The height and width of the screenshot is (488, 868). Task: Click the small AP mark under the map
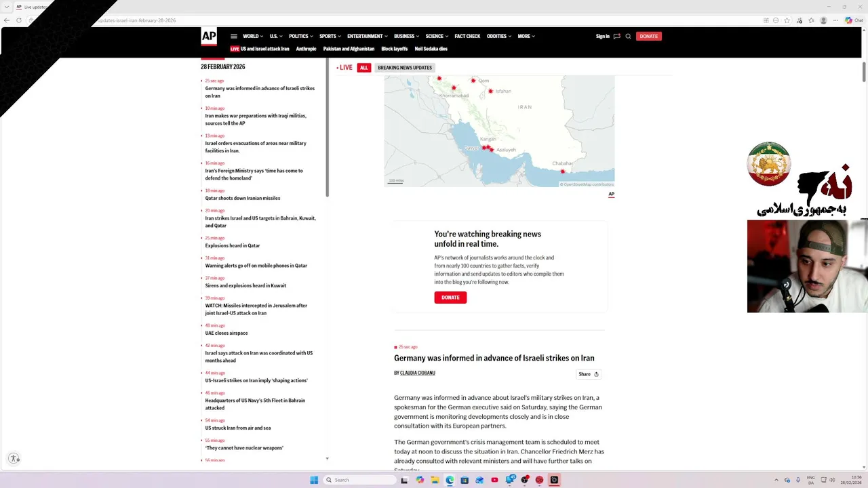(x=611, y=194)
